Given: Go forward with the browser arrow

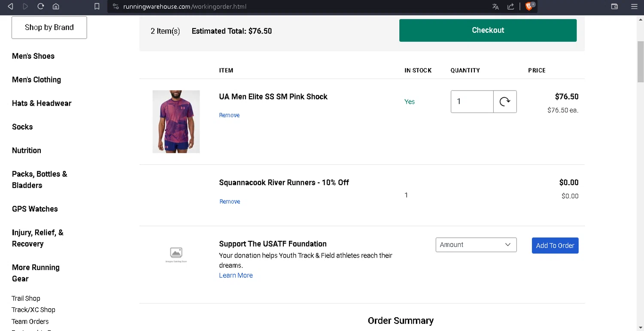Looking at the screenshot, I should point(25,6).
